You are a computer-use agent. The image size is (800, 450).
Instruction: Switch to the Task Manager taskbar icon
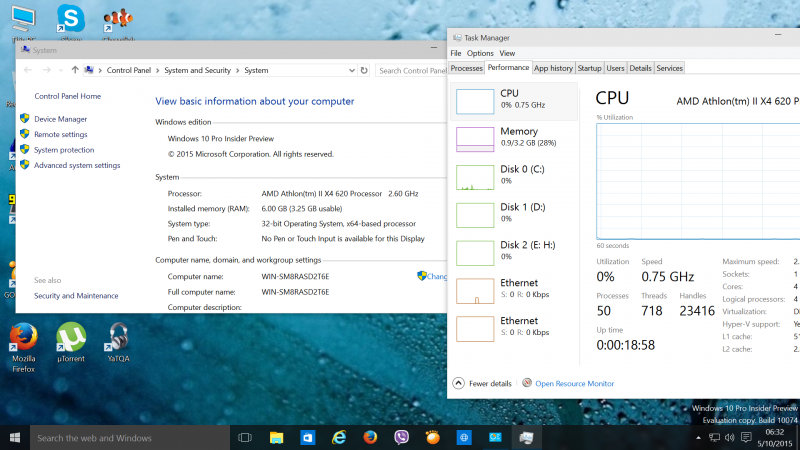click(x=527, y=438)
